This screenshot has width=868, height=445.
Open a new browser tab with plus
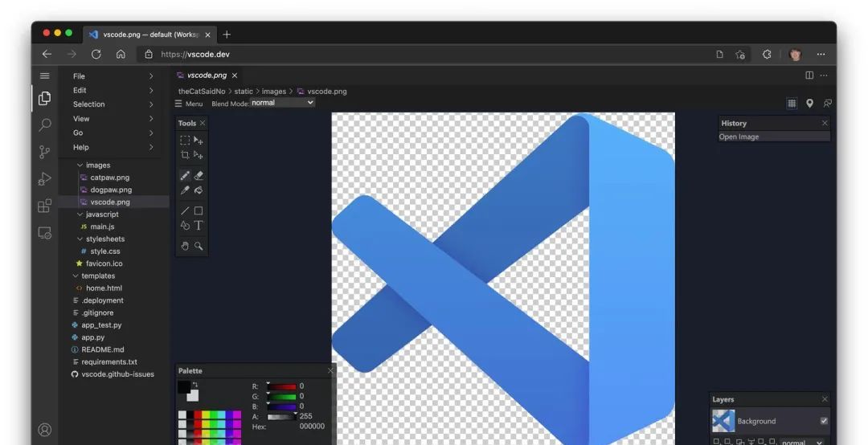point(227,35)
